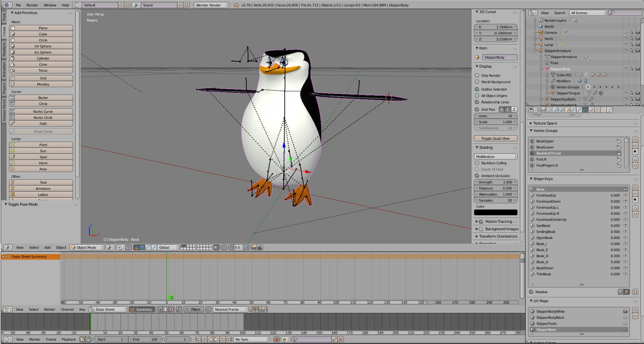The height and width of the screenshot is (344, 644).
Task: Open the Modifiers wrench tab in properties
Action: (x=579, y=110)
